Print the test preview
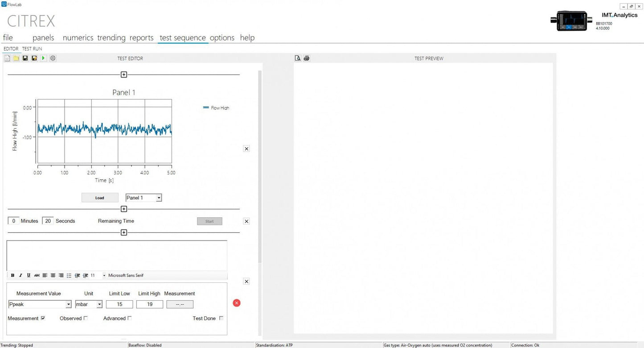Image resolution: width=644 pixels, height=348 pixels. [x=306, y=58]
